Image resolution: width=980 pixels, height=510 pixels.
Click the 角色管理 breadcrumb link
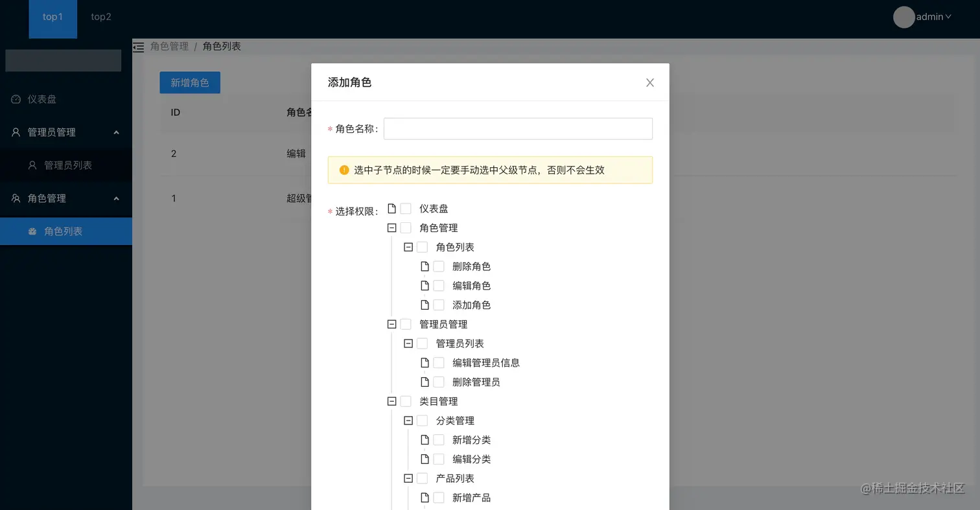click(x=169, y=47)
